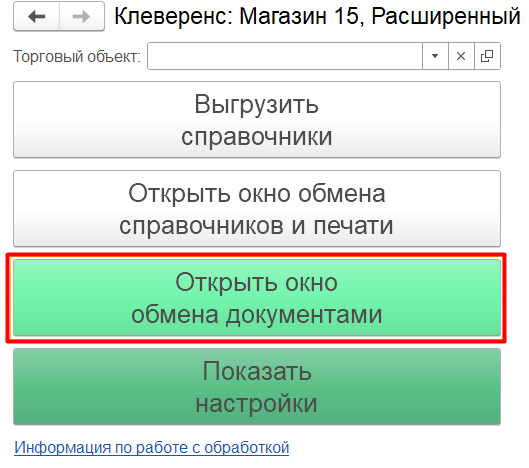Open окно обмена документами
This screenshot has width=529, height=468.
pos(257,298)
